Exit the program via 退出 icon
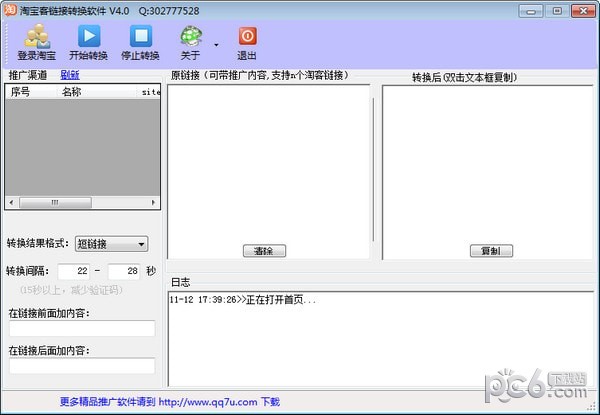 [x=247, y=42]
